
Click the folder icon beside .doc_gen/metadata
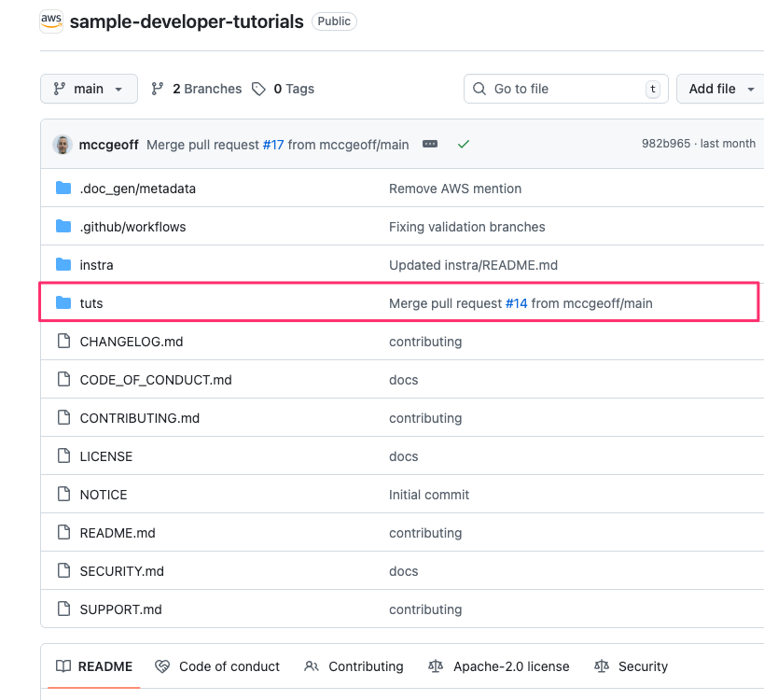point(63,188)
